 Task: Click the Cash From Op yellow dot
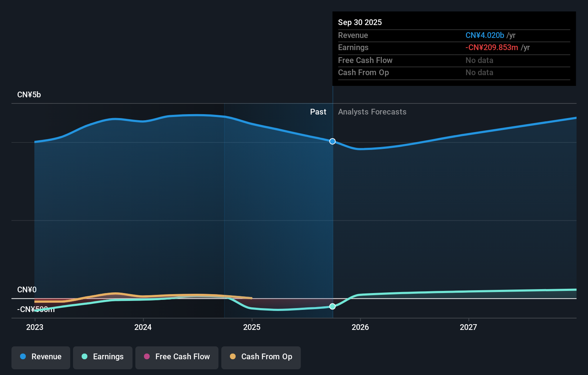coord(233,357)
